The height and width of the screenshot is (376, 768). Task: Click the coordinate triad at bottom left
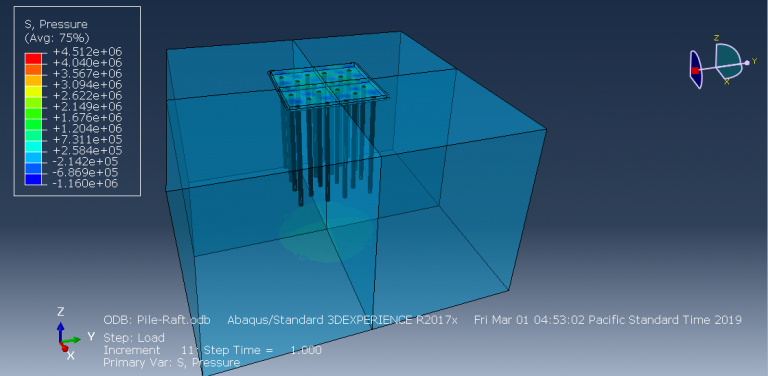[68, 334]
